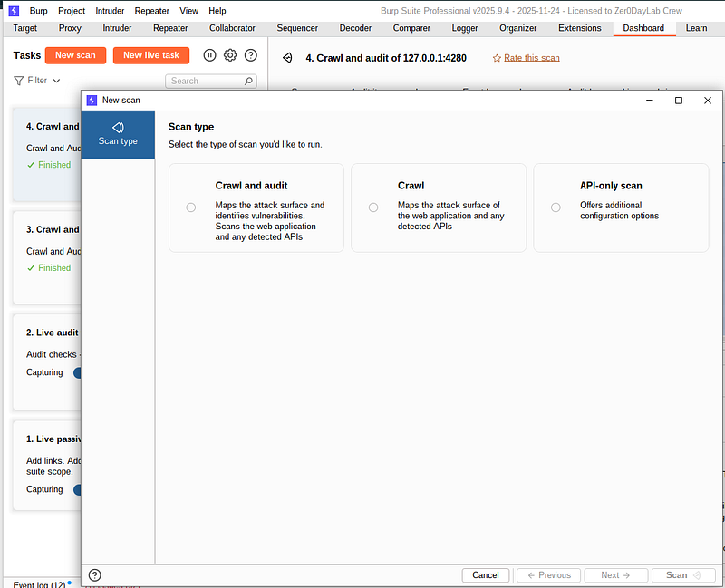Click the scan icon beside the scan title
This screenshot has width=725, height=588.
point(287,58)
